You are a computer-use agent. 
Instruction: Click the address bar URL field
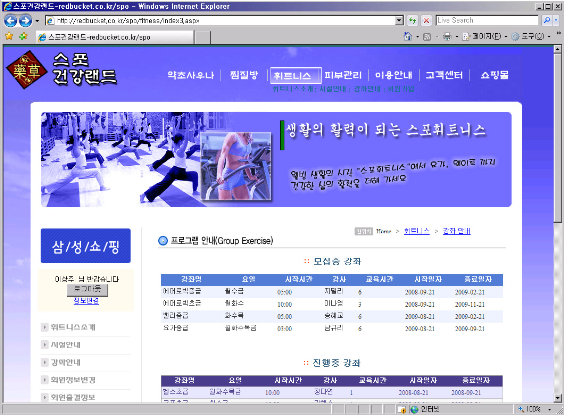tap(220, 20)
